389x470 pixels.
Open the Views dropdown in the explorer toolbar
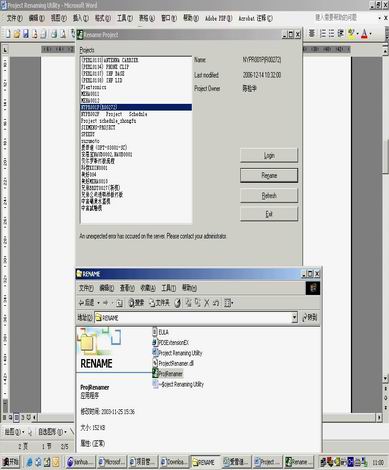tap(229, 303)
